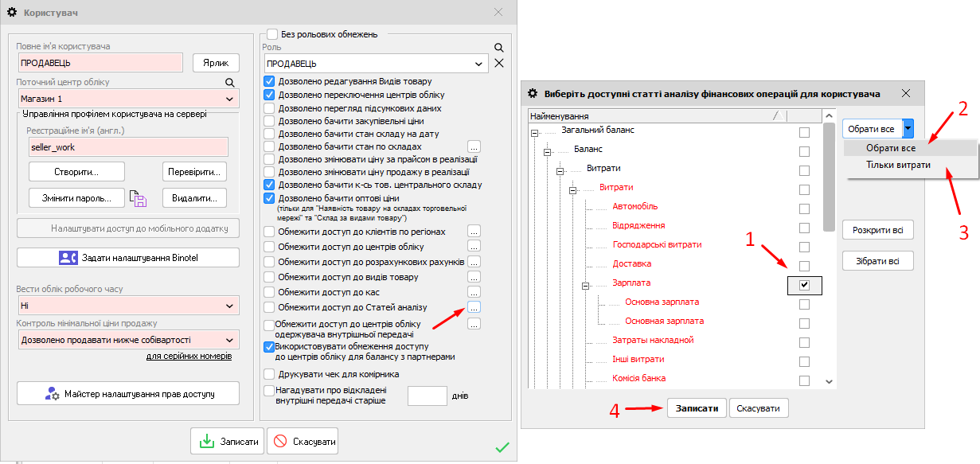
Task: Click the Розкрити всі button
Action: [877, 230]
